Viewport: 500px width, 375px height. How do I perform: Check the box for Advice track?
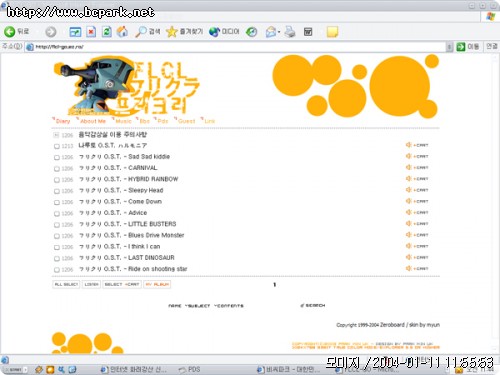[x=57, y=214]
